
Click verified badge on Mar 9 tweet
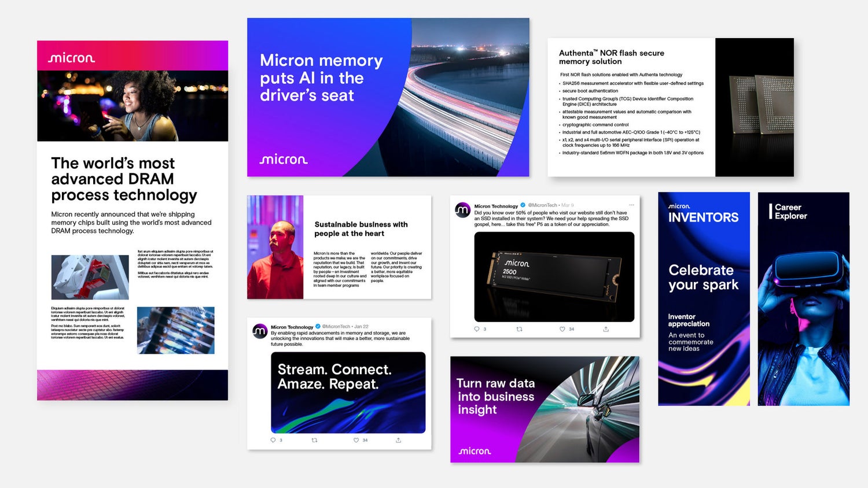pyautogui.click(x=523, y=205)
